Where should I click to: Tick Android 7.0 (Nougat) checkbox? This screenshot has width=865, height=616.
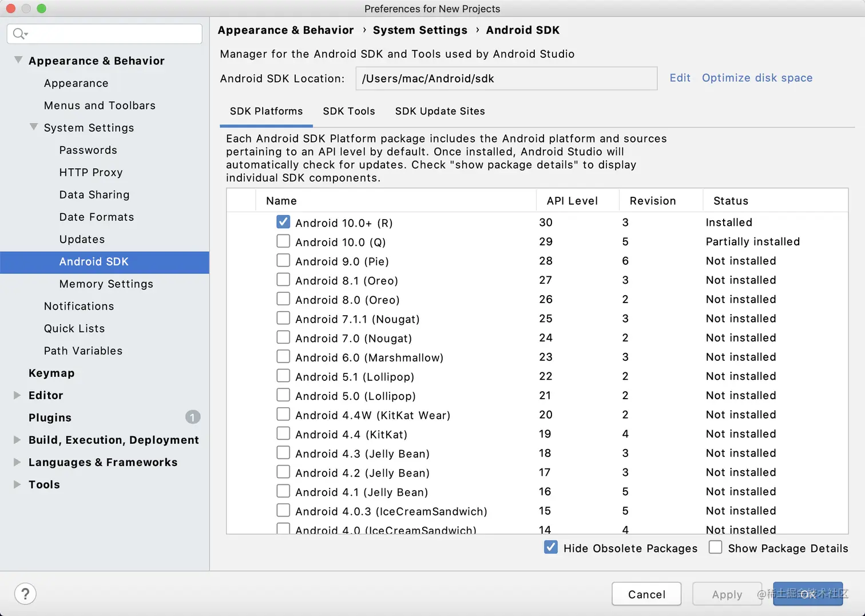click(x=283, y=337)
